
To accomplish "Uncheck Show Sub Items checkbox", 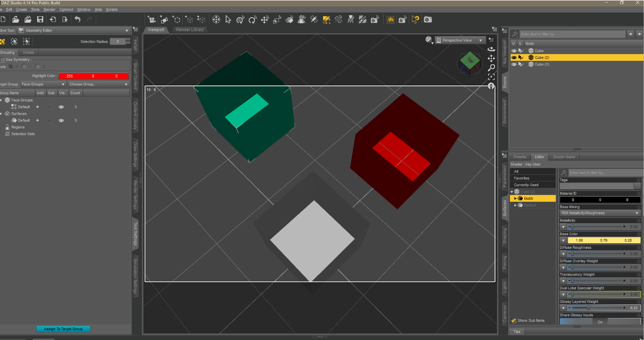I will pyautogui.click(x=514, y=321).
